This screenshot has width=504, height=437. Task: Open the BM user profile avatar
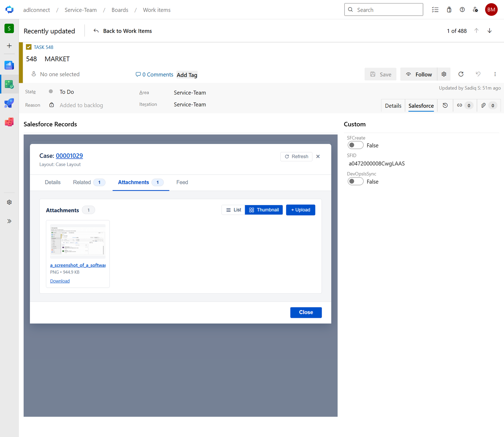pos(491,9)
